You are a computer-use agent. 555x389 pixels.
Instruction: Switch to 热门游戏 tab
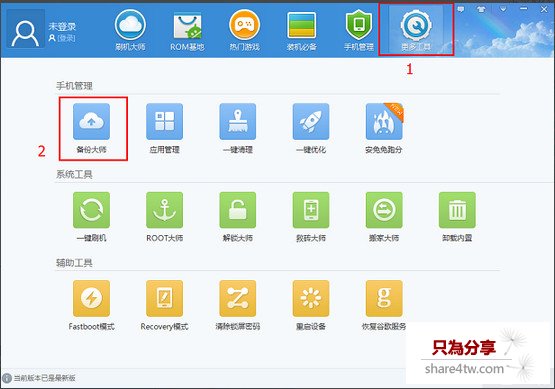pyautogui.click(x=245, y=30)
